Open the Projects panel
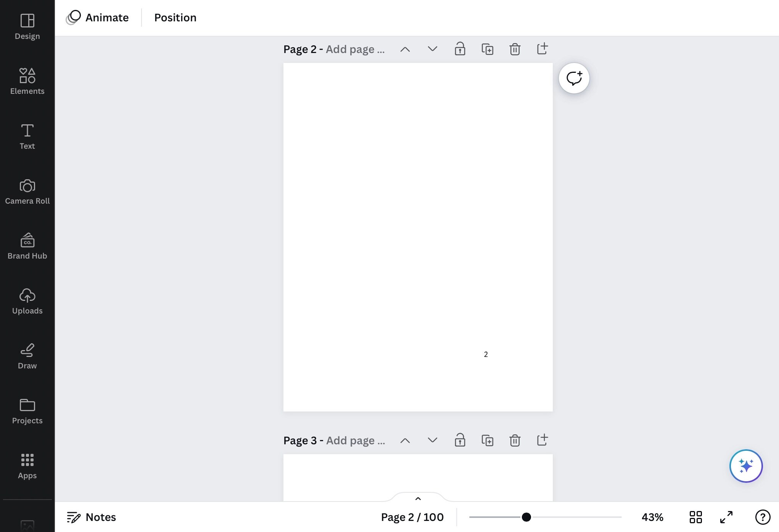This screenshot has width=779, height=532. point(27,411)
